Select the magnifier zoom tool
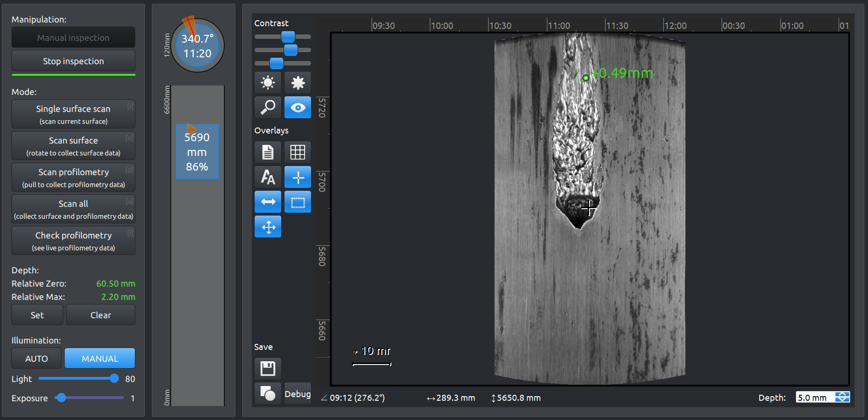Image resolution: width=868 pixels, height=420 pixels. pos(268,107)
